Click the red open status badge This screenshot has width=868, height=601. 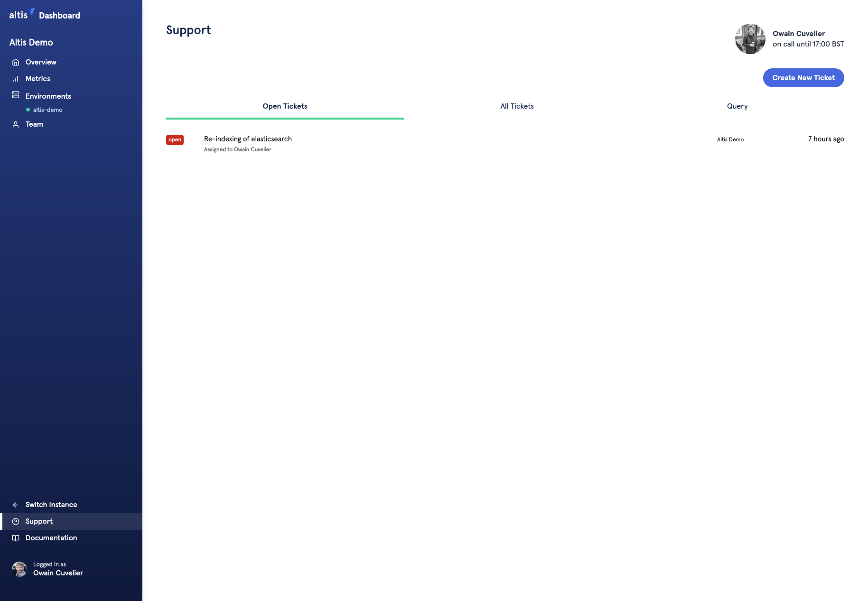[175, 140]
